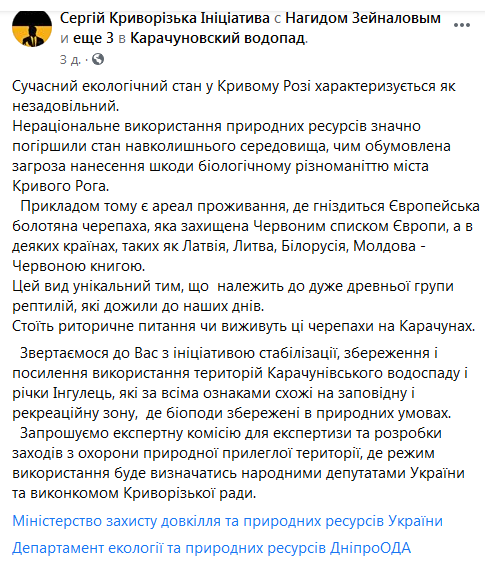Open Міністерство захисту довкілля та природних ресурсів link
This screenshot has width=485, height=561.
[x=227, y=521]
